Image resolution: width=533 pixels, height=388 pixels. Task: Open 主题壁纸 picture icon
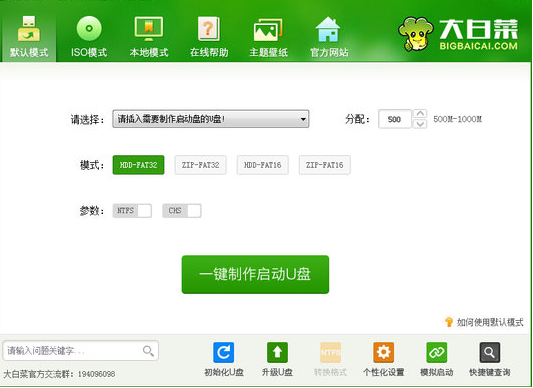click(268, 30)
